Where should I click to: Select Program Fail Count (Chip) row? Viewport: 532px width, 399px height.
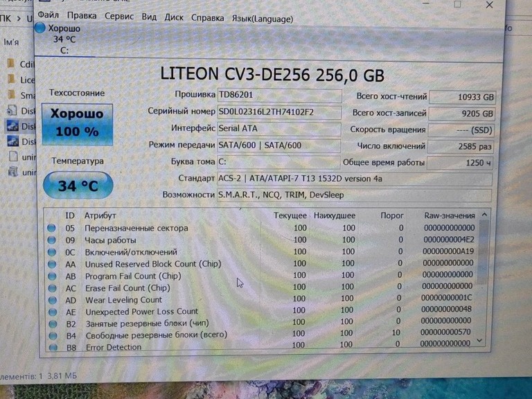(261, 276)
